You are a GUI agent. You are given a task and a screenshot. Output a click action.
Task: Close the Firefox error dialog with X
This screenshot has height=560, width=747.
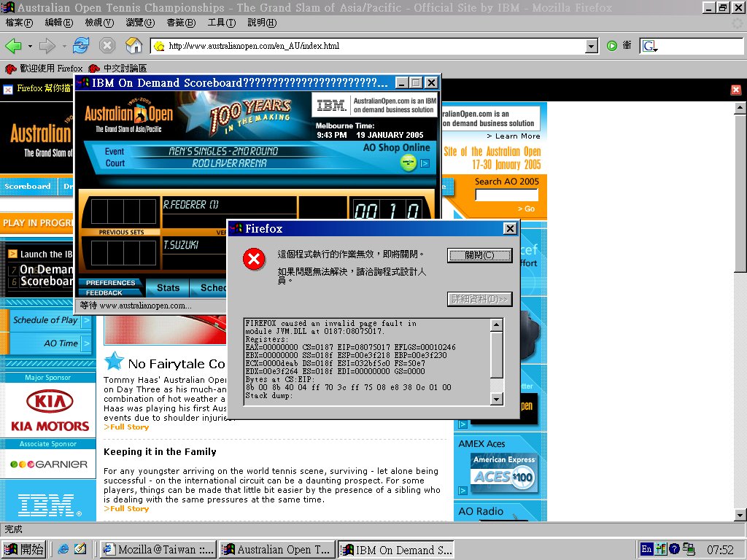pyautogui.click(x=510, y=228)
